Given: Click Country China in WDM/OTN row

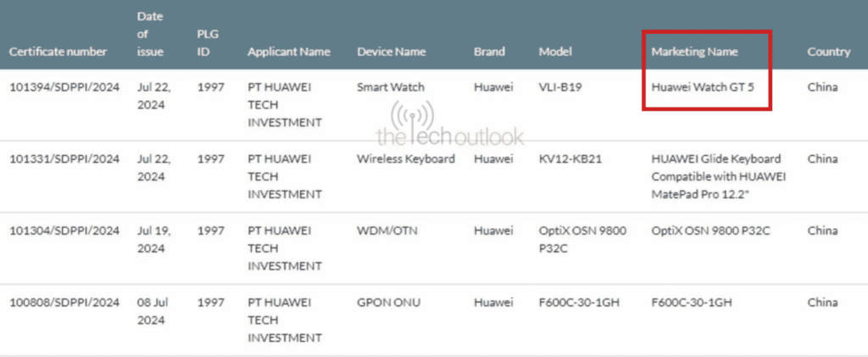Looking at the screenshot, I should pyautogui.click(x=822, y=231).
